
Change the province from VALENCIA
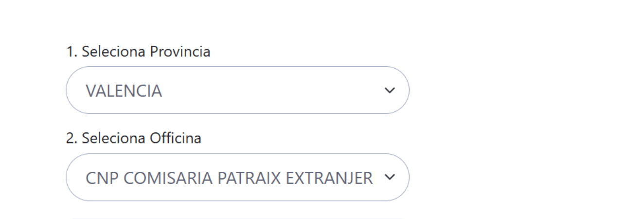coord(237,91)
